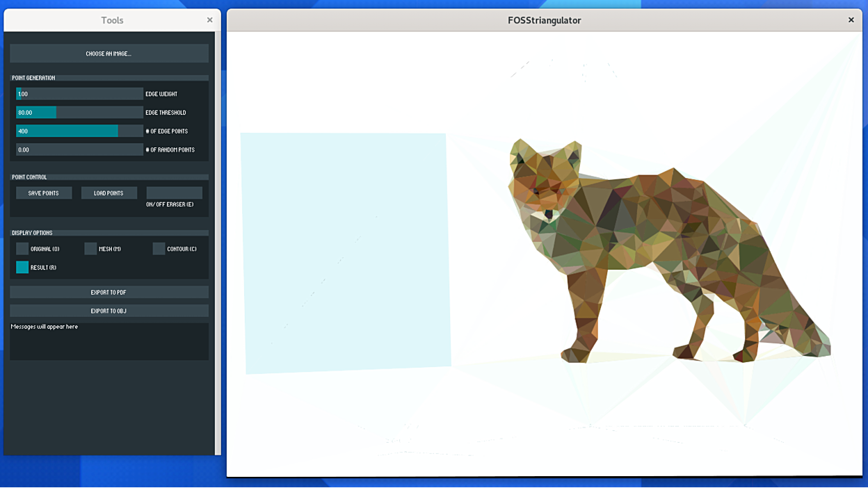Click the light blue rectangle in the canvas
868x488 pixels.
345,252
